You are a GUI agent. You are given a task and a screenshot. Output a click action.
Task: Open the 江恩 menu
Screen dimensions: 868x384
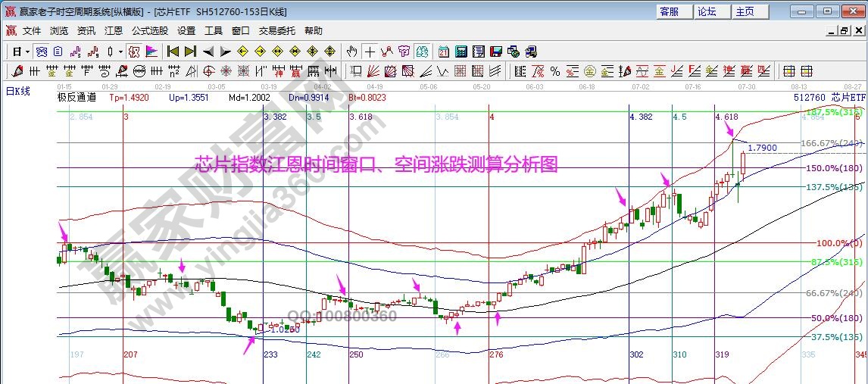coord(114,31)
